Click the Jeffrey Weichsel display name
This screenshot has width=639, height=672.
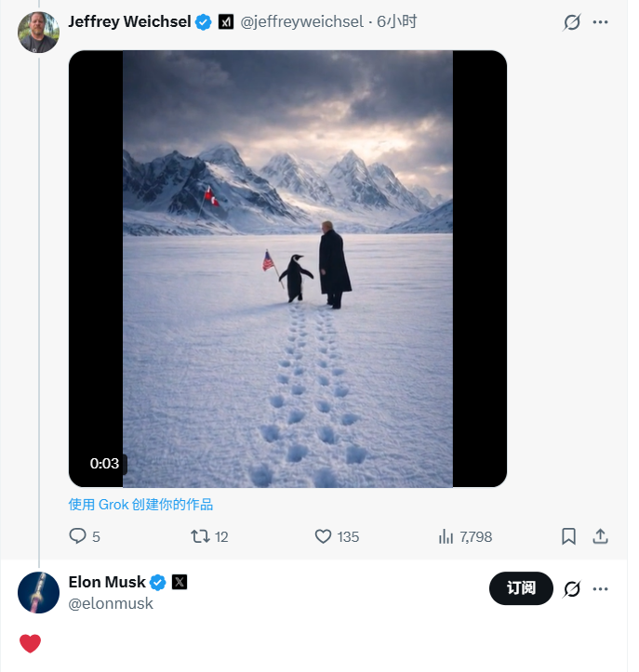click(128, 21)
